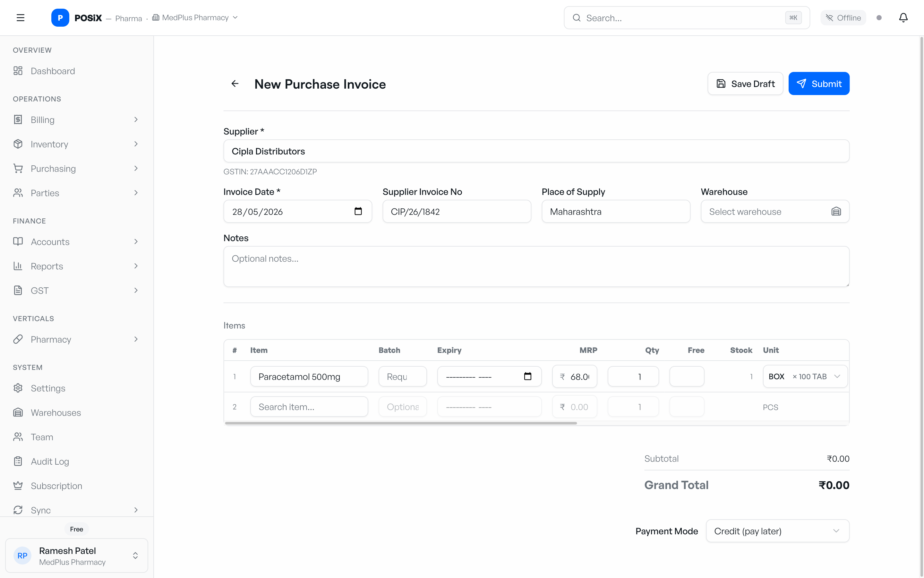Click the Notes text area
The height and width of the screenshot is (578, 924).
tap(536, 267)
